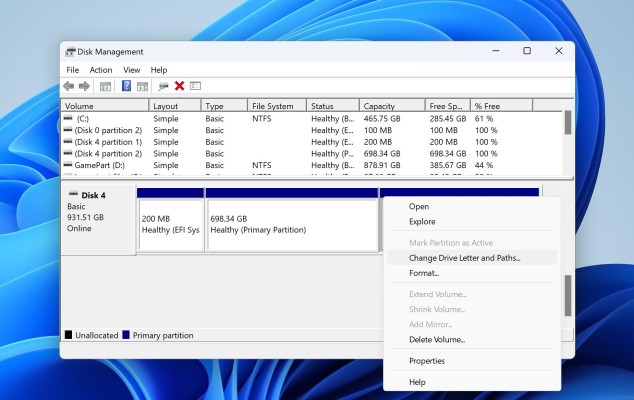Click NTFS in the GamePart (D:) row
The height and width of the screenshot is (400, 634).
pos(262,165)
